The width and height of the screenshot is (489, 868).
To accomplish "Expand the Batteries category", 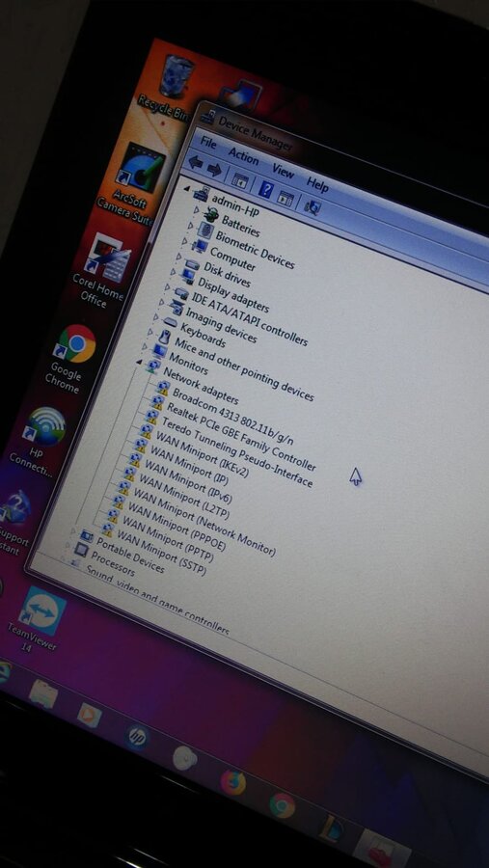I will click(196, 210).
